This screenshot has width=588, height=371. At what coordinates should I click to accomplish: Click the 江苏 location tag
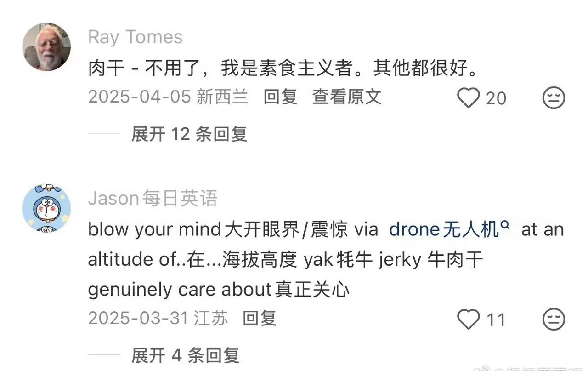[212, 318]
